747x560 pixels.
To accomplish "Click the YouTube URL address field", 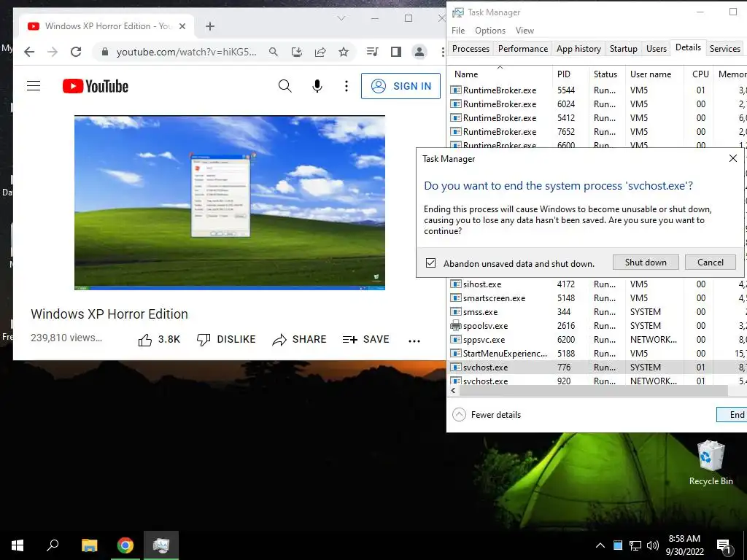I will click(186, 52).
